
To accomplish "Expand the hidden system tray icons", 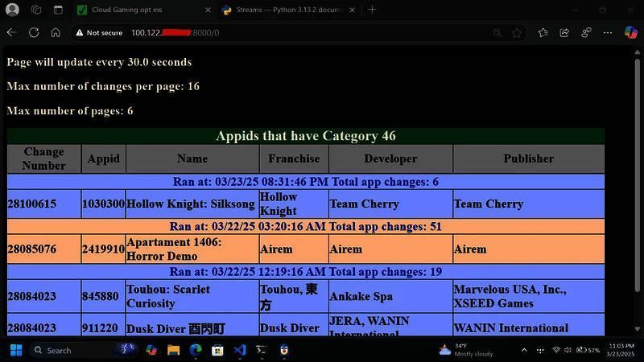I will (x=524, y=350).
